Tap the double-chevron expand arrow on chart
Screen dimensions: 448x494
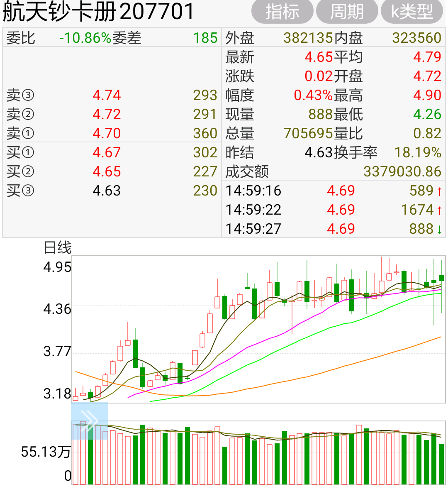(90, 421)
